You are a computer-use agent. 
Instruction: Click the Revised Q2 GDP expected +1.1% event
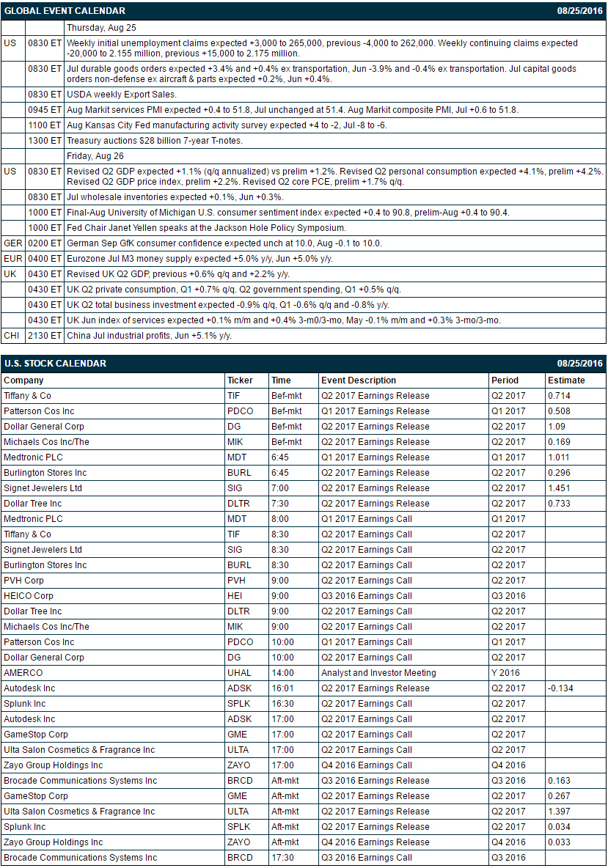[335, 177]
